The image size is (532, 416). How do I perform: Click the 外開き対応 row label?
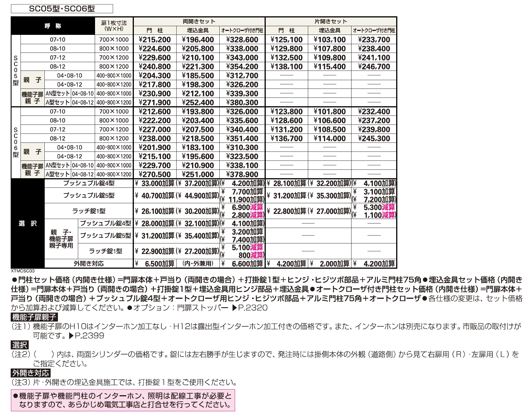[89, 264]
